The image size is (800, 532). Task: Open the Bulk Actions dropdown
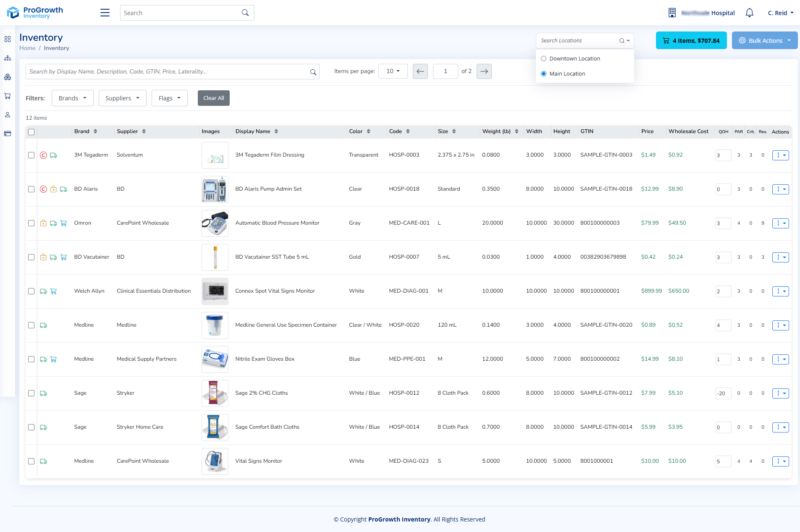tap(765, 41)
